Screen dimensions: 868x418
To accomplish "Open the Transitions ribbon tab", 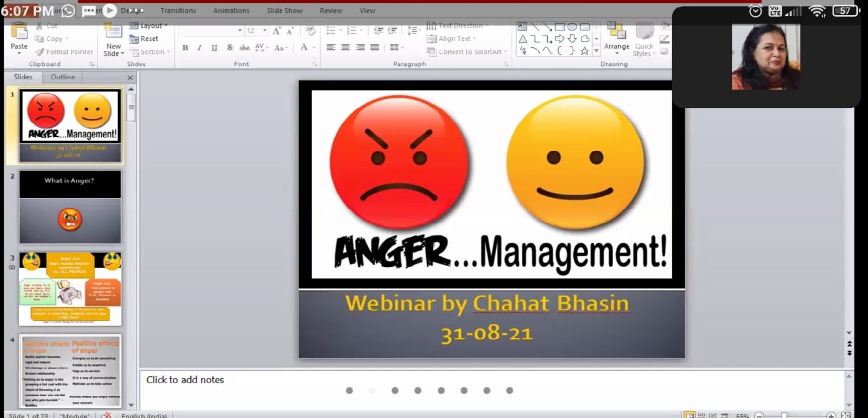I will coord(178,11).
